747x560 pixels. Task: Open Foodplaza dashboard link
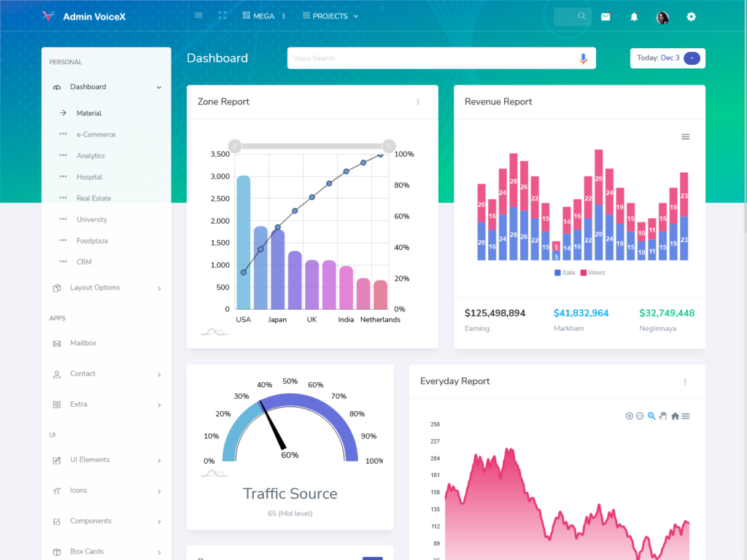92,241
